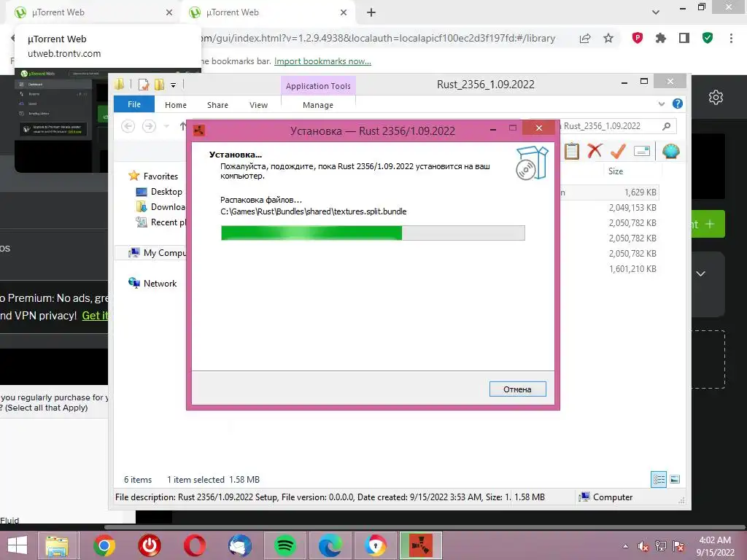747x560 pixels.
Task: Cancel installation with the Отмена button
Action: (x=517, y=389)
